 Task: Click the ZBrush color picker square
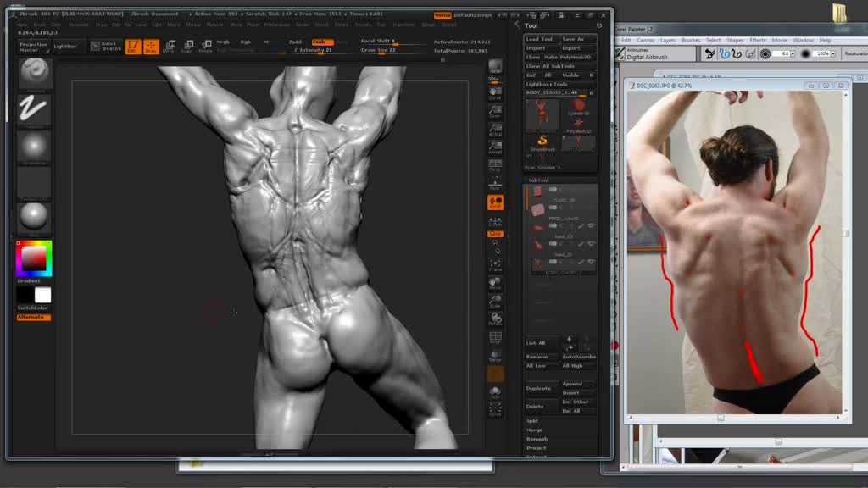34,258
